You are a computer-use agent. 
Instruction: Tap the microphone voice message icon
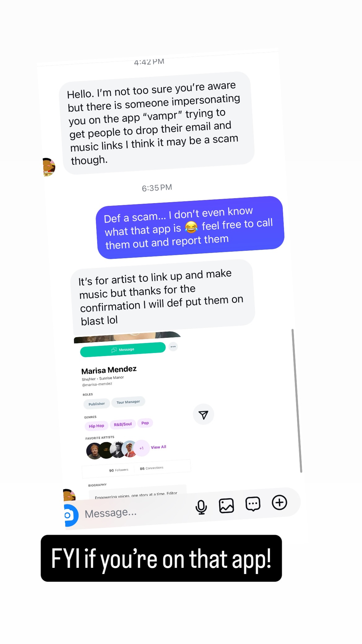pyautogui.click(x=201, y=507)
